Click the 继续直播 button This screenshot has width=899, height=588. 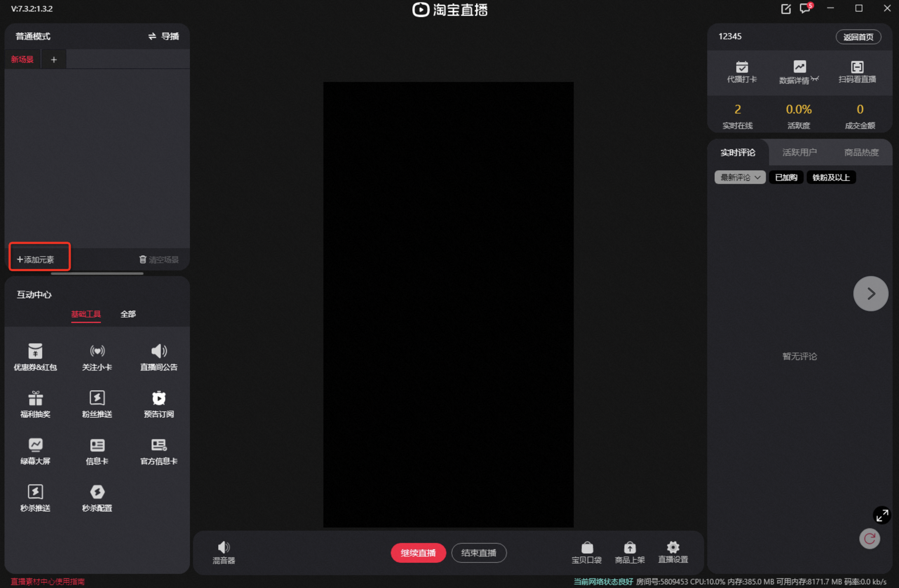[x=418, y=553]
